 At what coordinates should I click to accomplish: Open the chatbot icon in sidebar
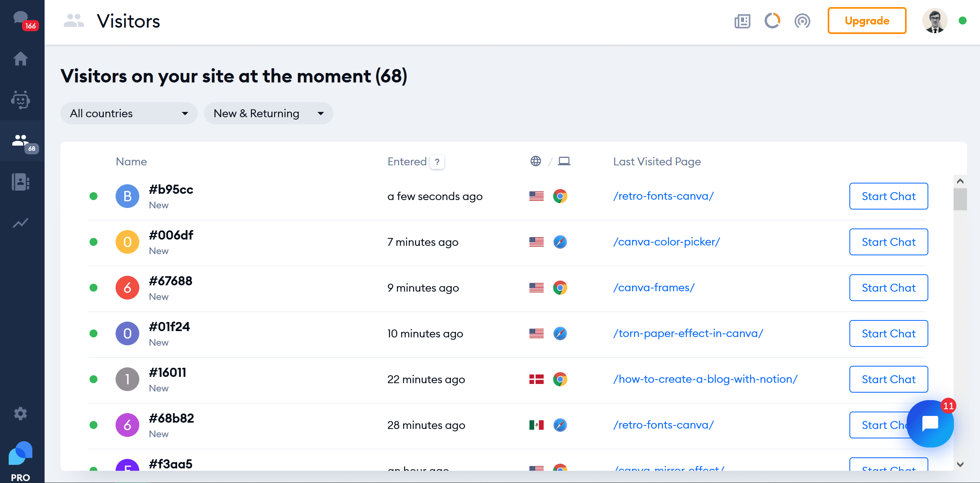[x=21, y=100]
